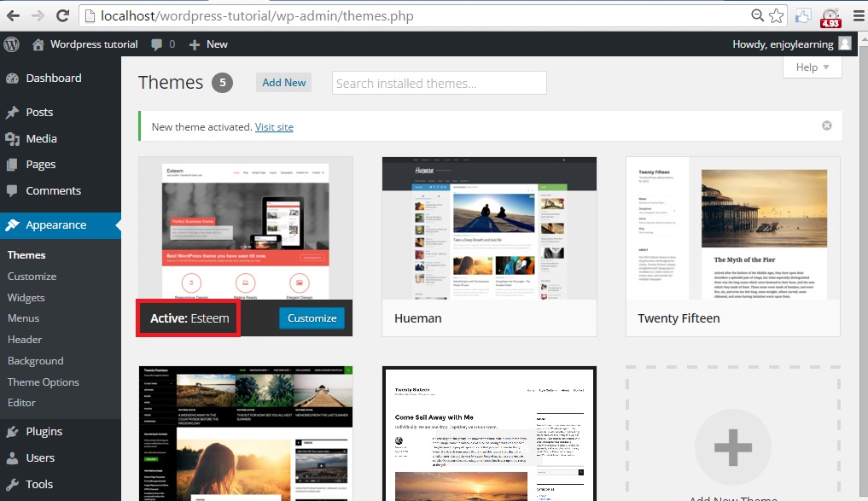Image resolution: width=868 pixels, height=501 pixels.
Task: Click the Media icon in sidebar
Action: (12, 139)
